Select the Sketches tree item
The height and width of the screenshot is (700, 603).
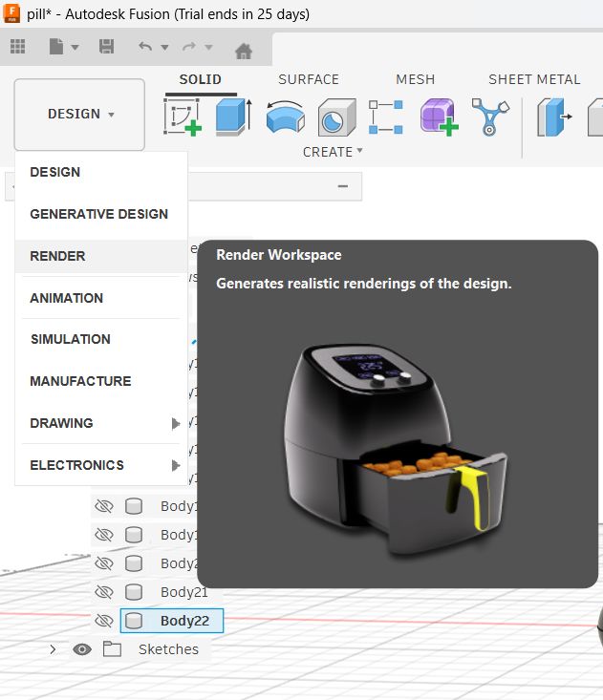click(x=168, y=649)
